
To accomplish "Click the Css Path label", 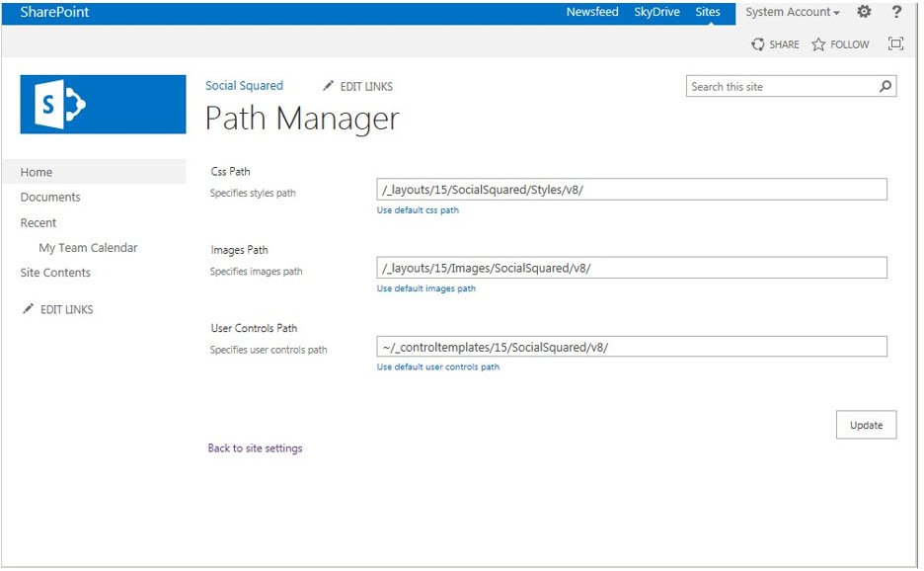I will (230, 172).
